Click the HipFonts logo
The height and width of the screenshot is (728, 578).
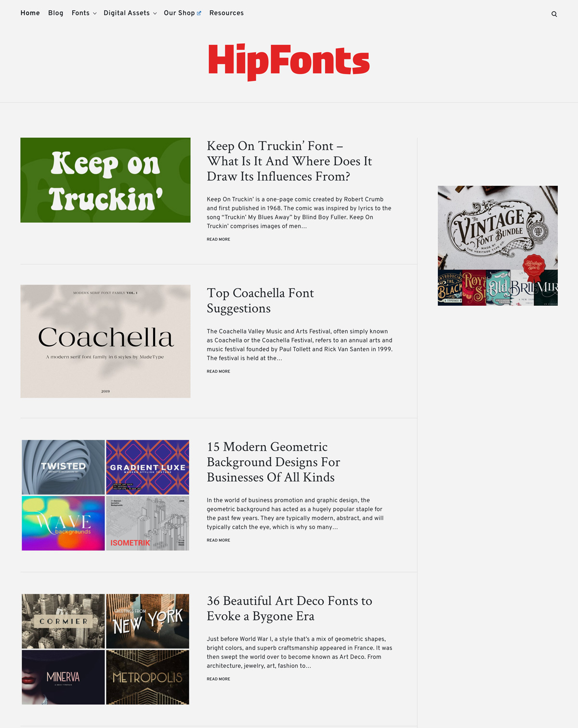pyautogui.click(x=289, y=62)
